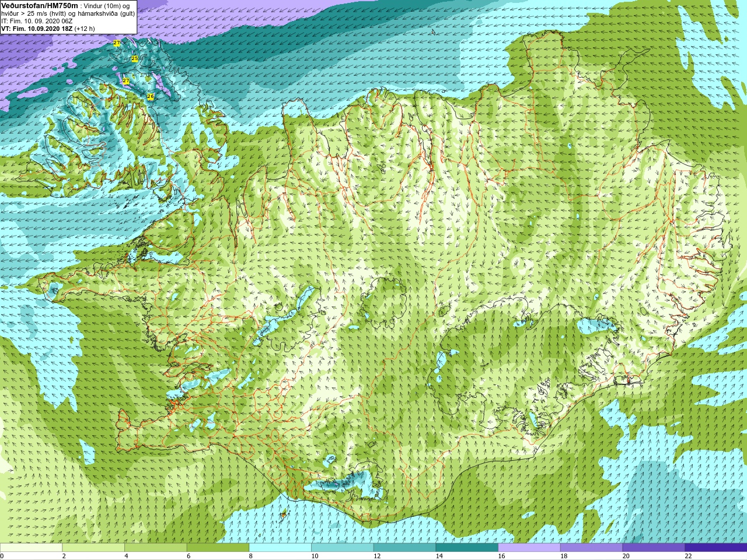
Task: Click the legend scale label '6'
Action: pos(189,556)
